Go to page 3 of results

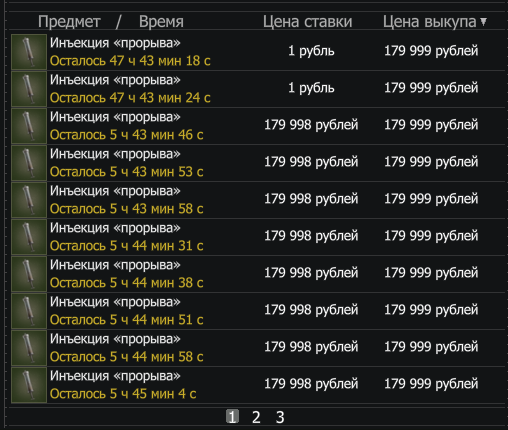280,417
